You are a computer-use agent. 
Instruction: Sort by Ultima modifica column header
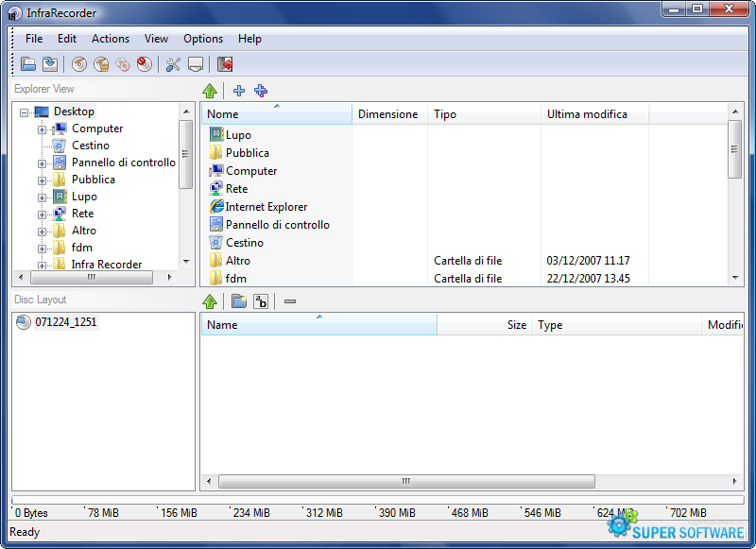pos(595,113)
